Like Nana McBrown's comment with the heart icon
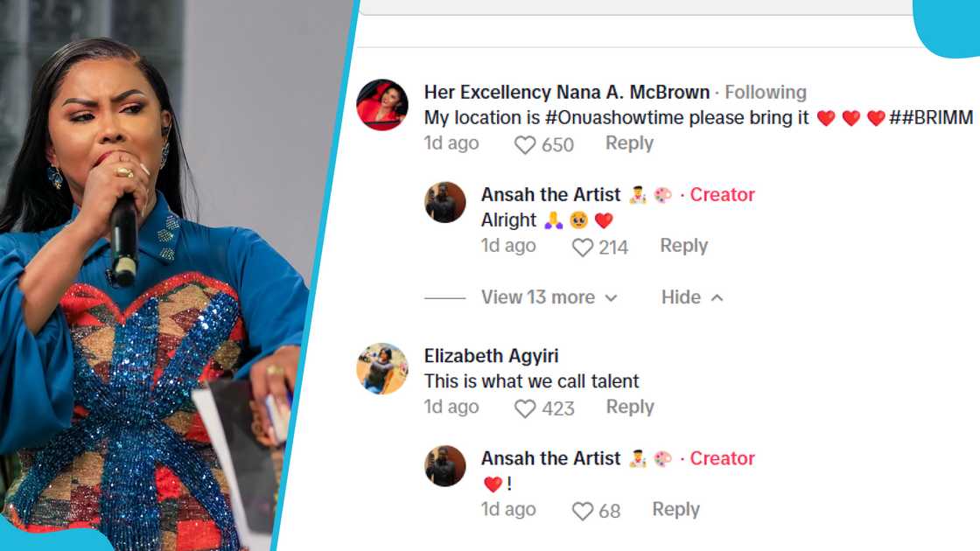Screen dimensions: 980x551 (x=524, y=143)
